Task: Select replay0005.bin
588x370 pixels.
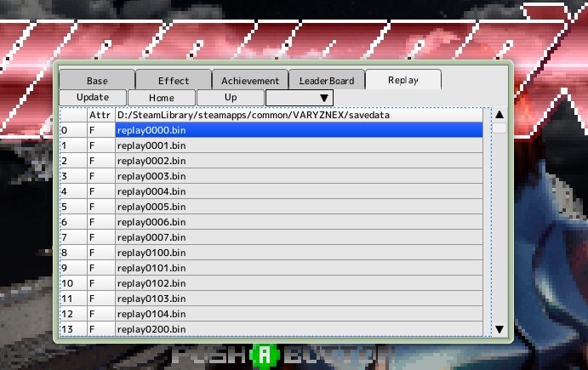Action: pyautogui.click(x=299, y=207)
